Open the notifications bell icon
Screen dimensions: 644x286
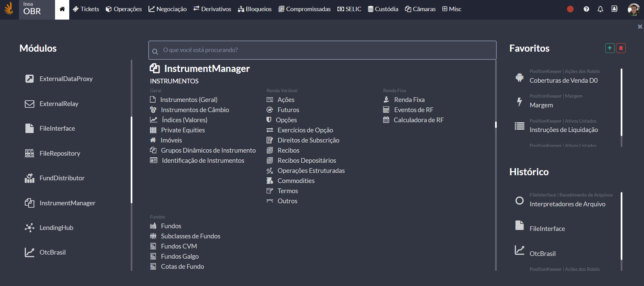[600, 9]
